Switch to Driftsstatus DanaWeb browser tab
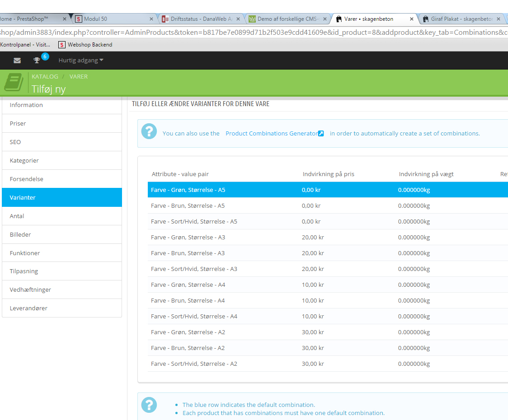 click(x=201, y=19)
